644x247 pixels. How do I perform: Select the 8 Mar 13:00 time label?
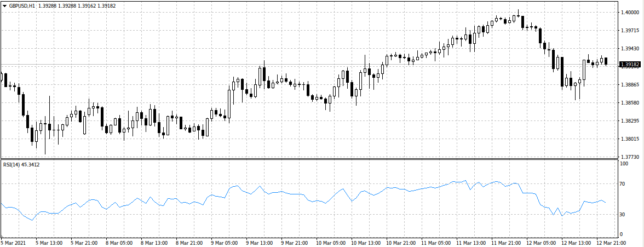pos(154,242)
